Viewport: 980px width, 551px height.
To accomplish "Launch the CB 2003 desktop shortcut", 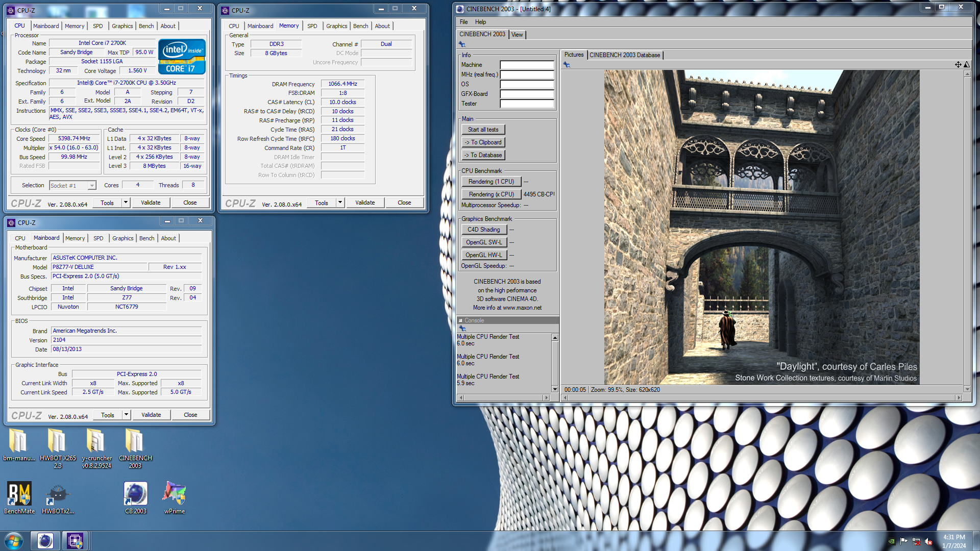I will 135,498.
